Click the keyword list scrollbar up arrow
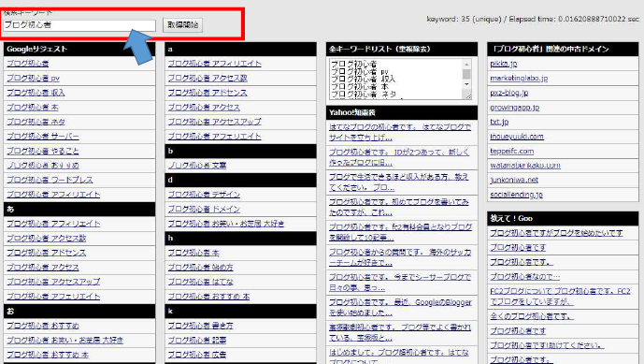This screenshot has height=364, width=644. click(466, 65)
